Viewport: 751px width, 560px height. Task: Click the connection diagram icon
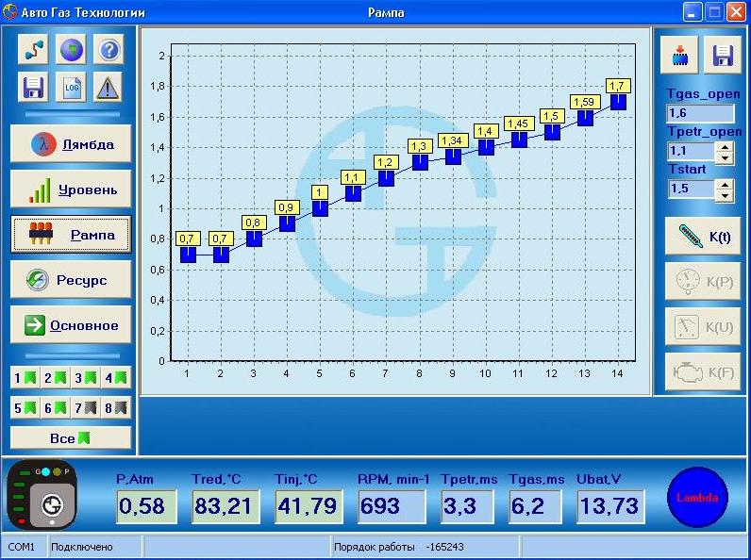(35, 49)
